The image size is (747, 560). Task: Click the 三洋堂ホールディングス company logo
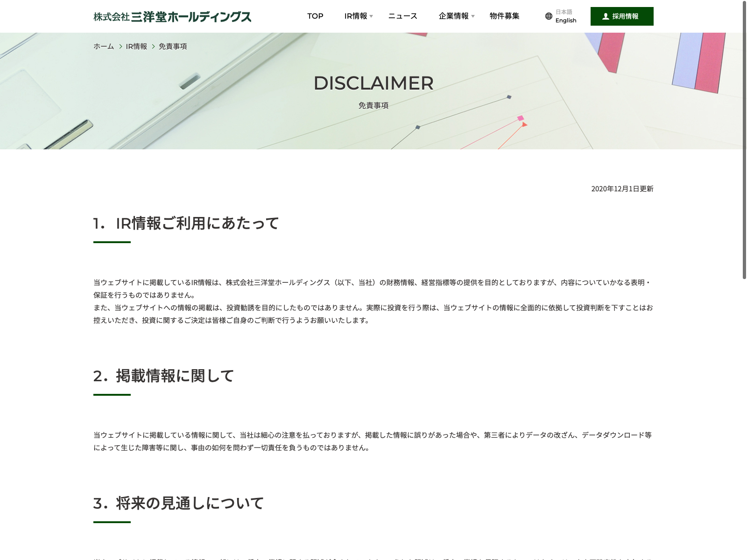pos(172,17)
